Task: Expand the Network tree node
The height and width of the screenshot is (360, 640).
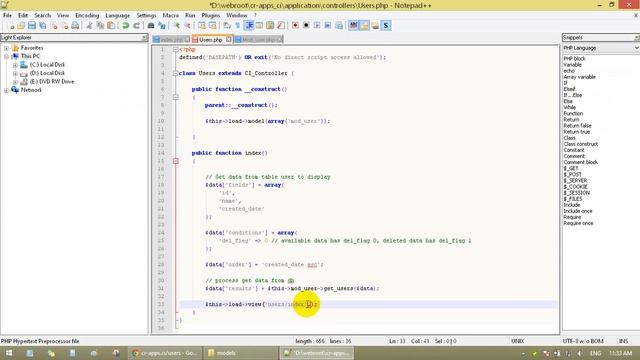Action: point(7,90)
